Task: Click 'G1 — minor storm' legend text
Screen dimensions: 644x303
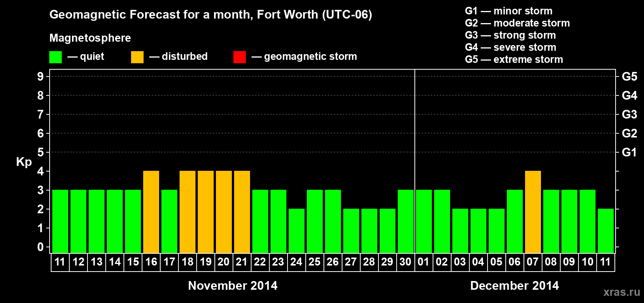Action: click(x=508, y=11)
